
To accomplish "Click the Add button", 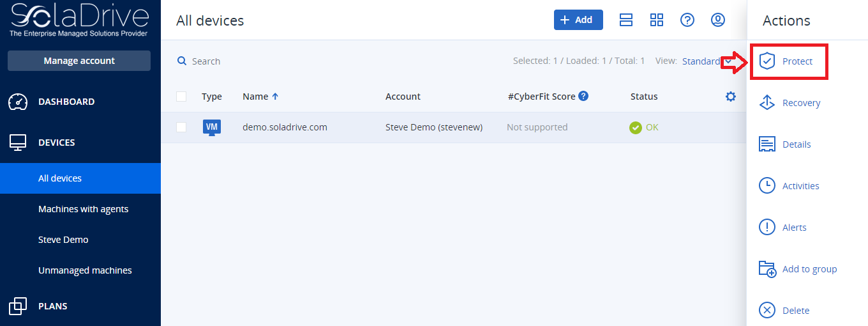I will [x=578, y=20].
